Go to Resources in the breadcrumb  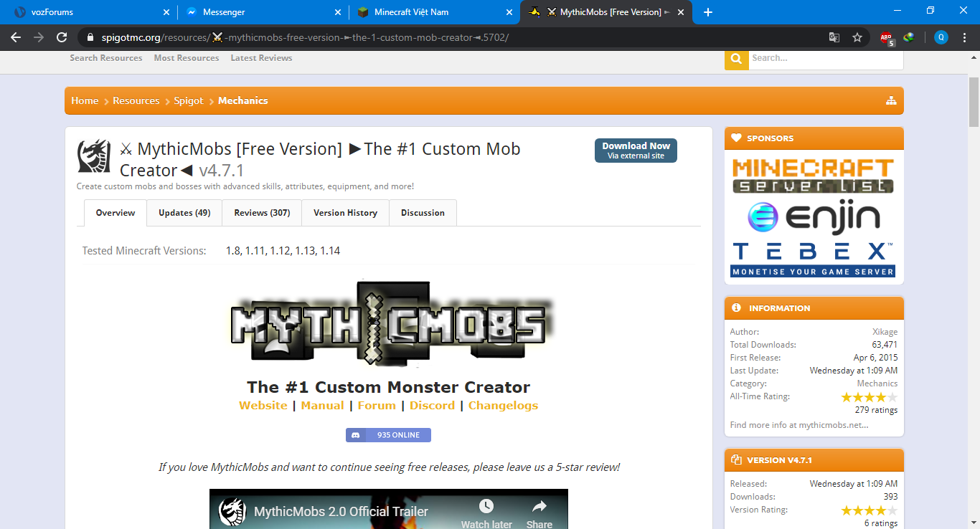pos(136,101)
